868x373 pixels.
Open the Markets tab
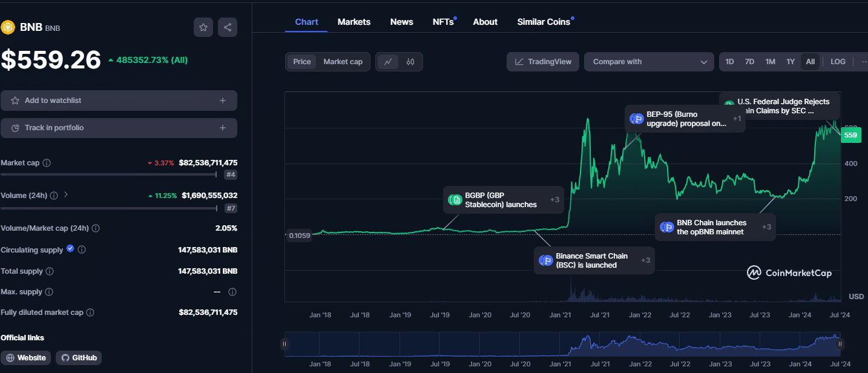353,22
